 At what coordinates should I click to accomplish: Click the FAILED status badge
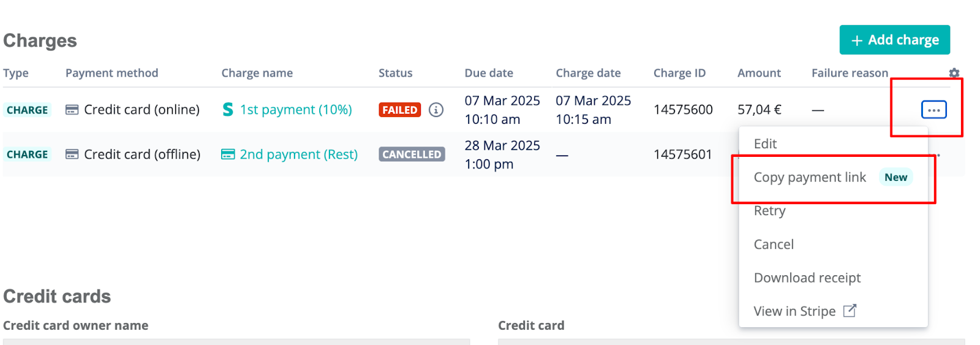click(400, 110)
